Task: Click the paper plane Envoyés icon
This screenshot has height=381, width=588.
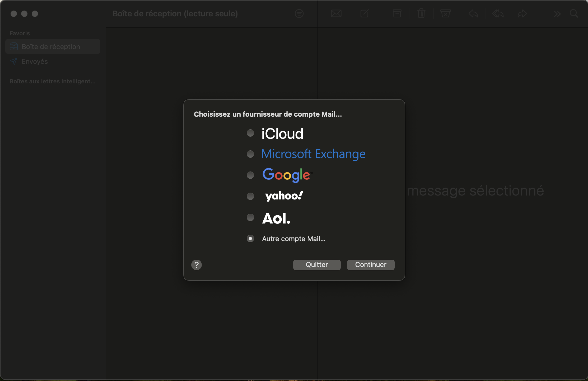Action: [14, 61]
